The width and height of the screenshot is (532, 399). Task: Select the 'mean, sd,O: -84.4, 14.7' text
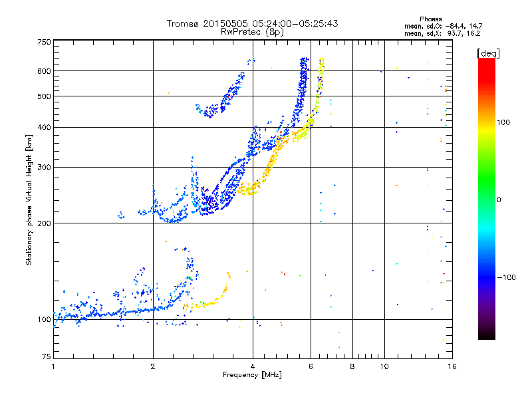pyautogui.click(x=443, y=26)
